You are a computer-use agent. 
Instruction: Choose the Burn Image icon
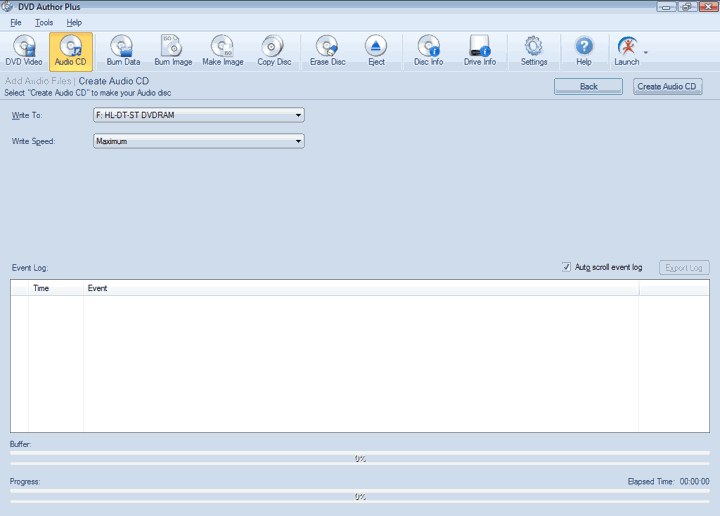[x=173, y=51]
